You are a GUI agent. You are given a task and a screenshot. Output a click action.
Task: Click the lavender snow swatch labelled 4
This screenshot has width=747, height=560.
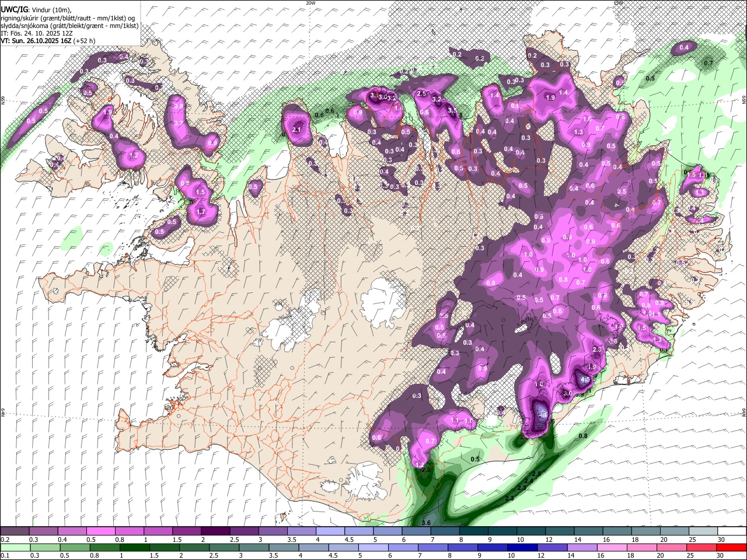[x=330, y=531]
